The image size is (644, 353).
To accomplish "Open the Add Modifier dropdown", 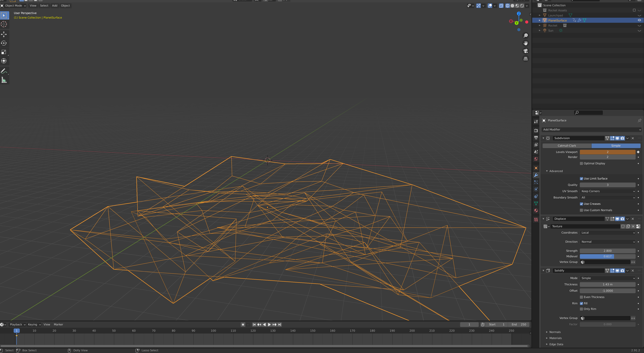I will (592, 129).
